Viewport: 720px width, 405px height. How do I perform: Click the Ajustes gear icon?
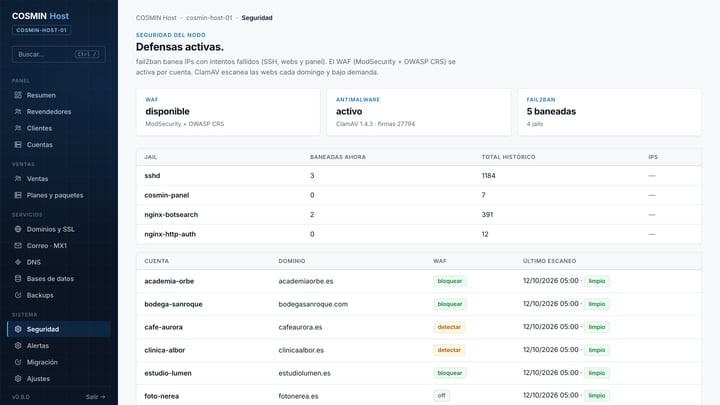tap(18, 379)
